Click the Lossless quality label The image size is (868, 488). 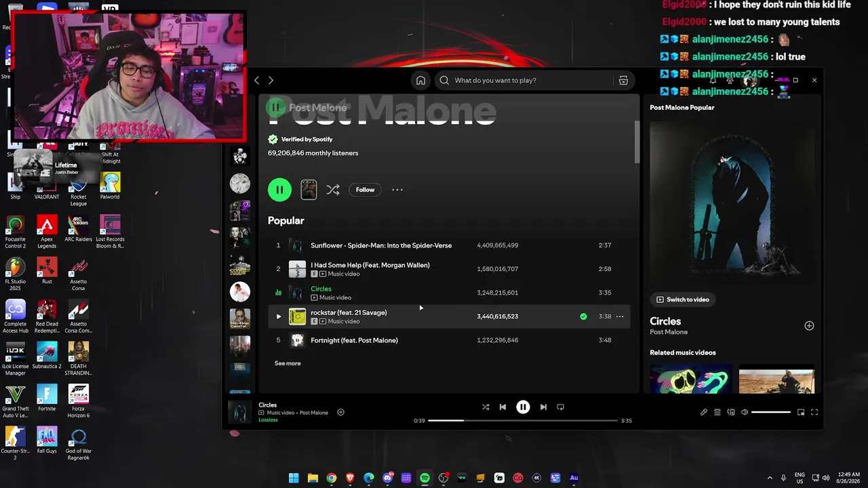point(268,420)
